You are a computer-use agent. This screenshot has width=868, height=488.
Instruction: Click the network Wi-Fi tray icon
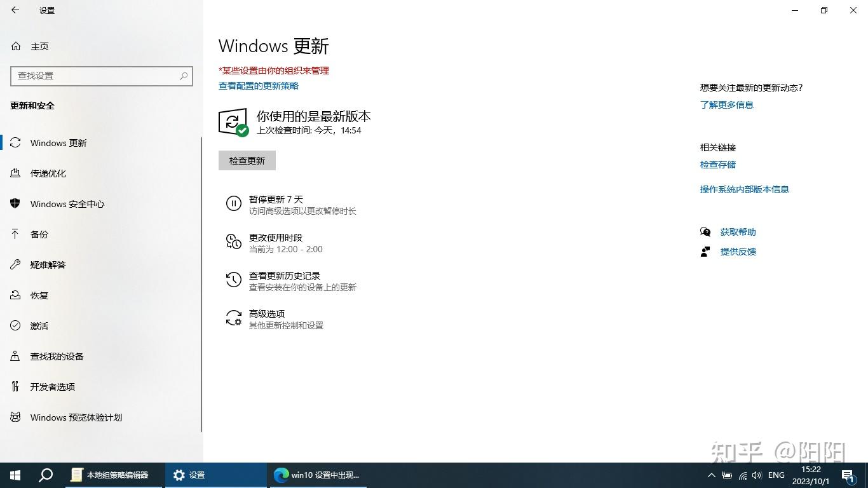coord(742,475)
